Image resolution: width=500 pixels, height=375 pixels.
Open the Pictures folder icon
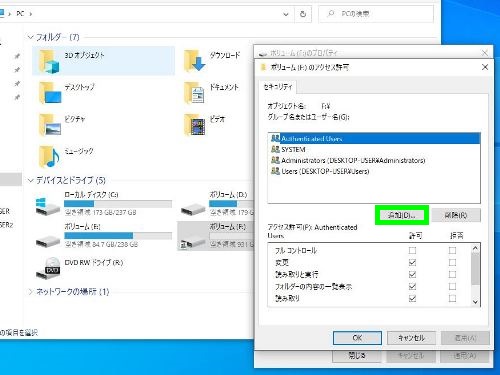pos(50,125)
